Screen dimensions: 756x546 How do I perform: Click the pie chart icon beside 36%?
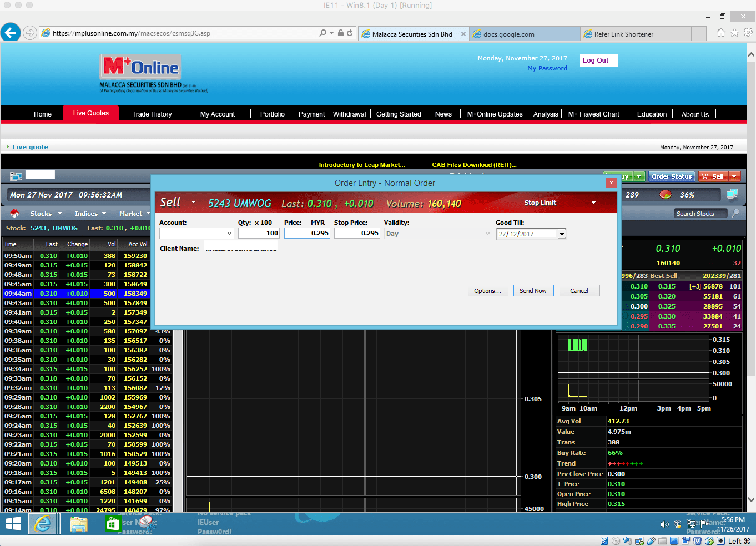click(x=665, y=195)
